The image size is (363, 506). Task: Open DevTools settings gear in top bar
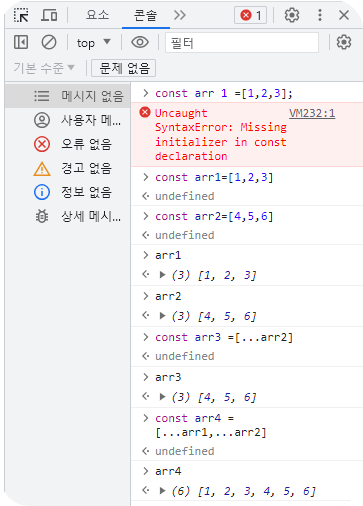pos(292,15)
